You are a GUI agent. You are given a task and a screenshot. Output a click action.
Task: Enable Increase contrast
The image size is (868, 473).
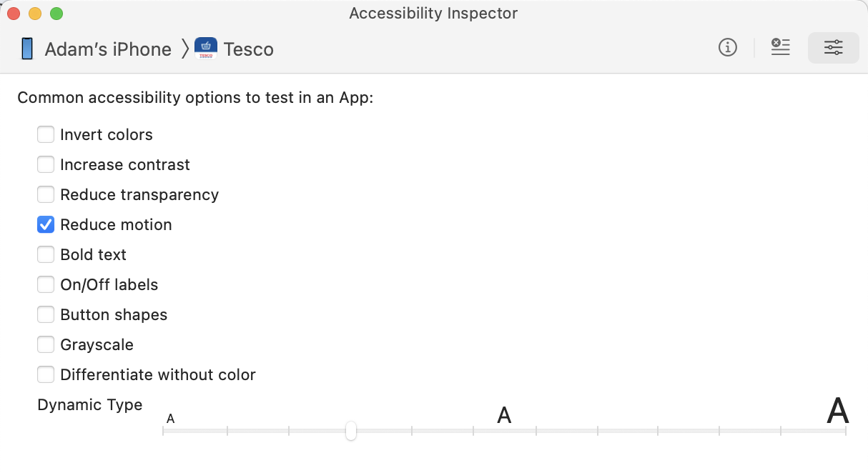pyautogui.click(x=46, y=164)
